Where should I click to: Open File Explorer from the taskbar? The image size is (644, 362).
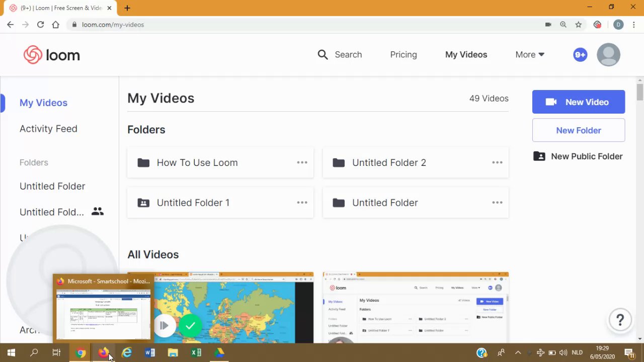point(173,353)
